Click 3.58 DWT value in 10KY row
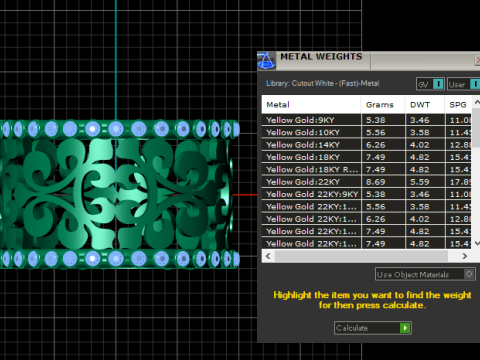 coord(420,133)
